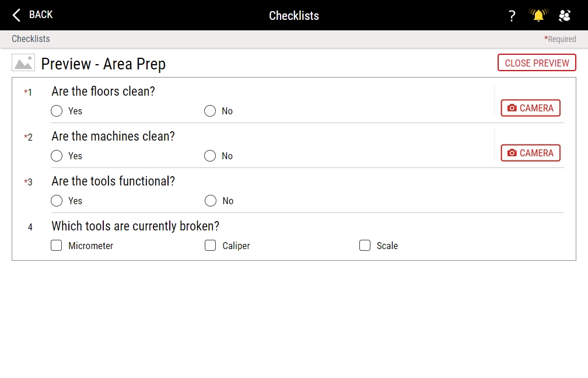Image resolution: width=588 pixels, height=378 pixels.
Task: Select No for floors clean
Action: coord(210,111)
